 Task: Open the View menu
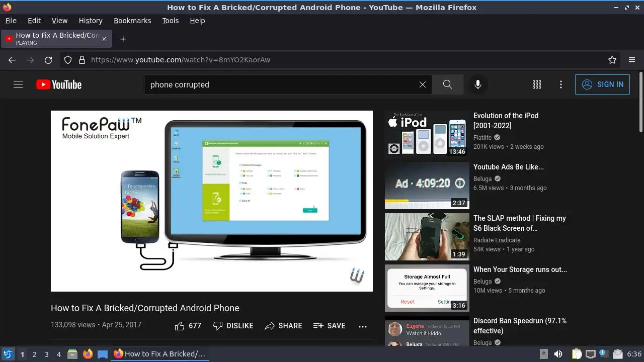tap(59, 21)
